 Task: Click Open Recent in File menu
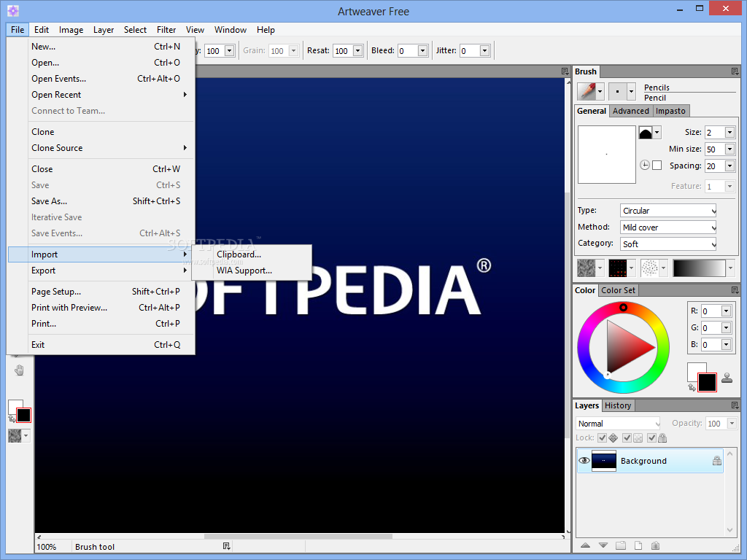[101, 95]
